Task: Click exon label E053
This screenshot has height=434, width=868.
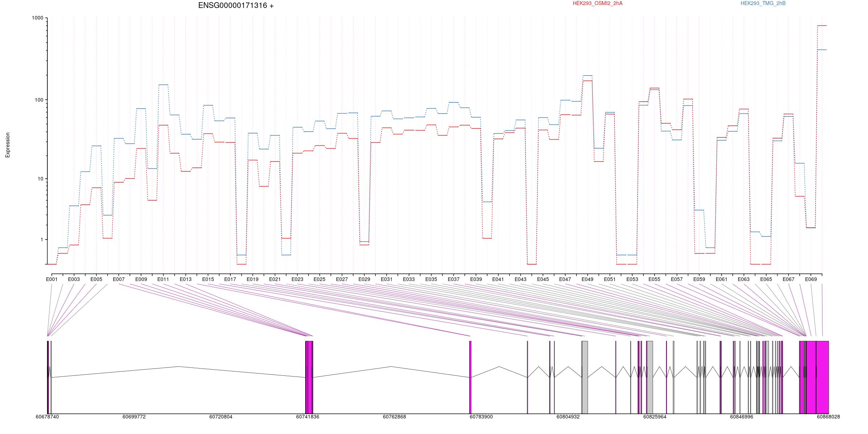Action: tap(632, 279)
